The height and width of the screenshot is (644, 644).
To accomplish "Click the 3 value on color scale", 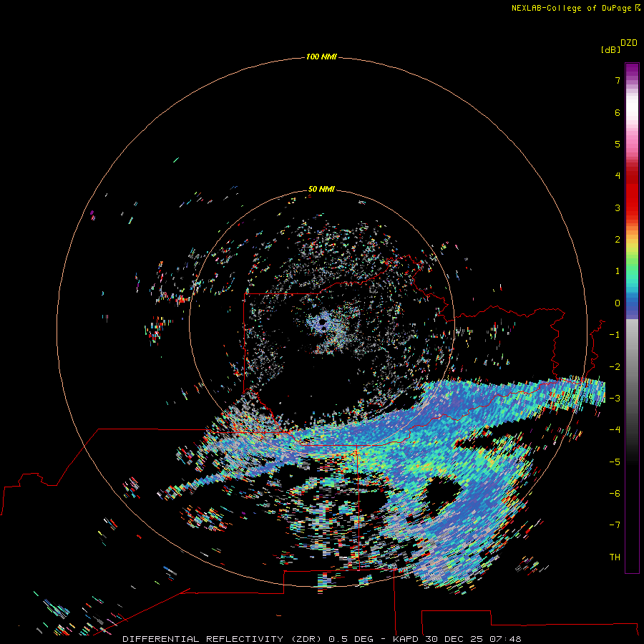I will click(618, 208).
